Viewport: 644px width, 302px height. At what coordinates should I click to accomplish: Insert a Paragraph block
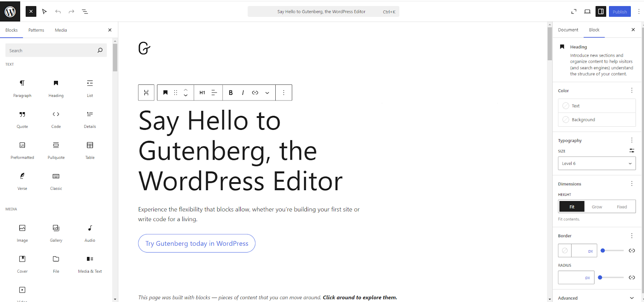click(22, 88)
